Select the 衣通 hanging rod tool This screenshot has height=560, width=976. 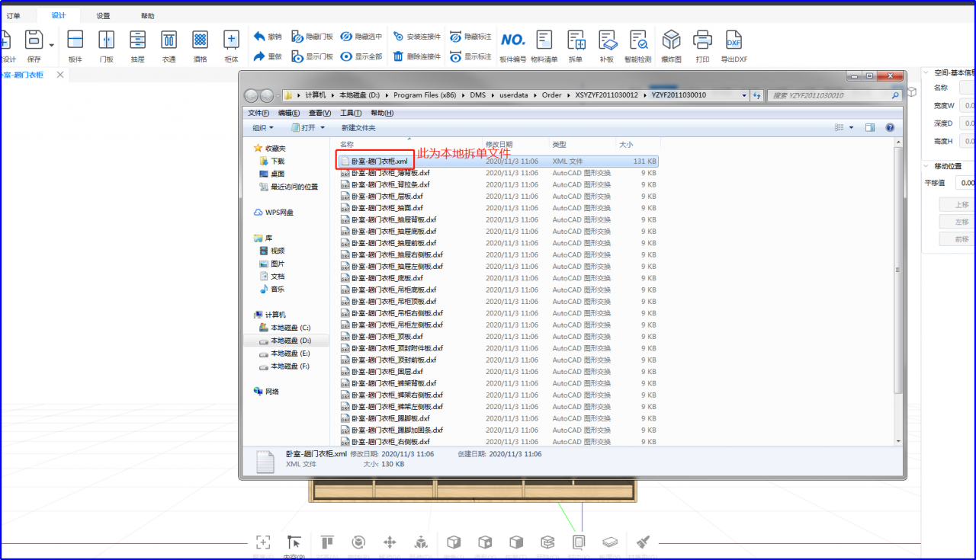click(169, 45)
